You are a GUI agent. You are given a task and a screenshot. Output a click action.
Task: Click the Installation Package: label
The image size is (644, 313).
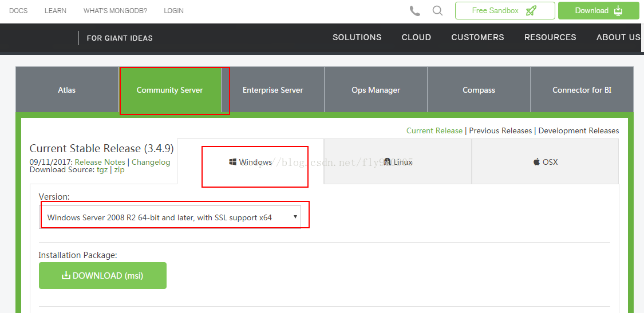pos(78,255)
